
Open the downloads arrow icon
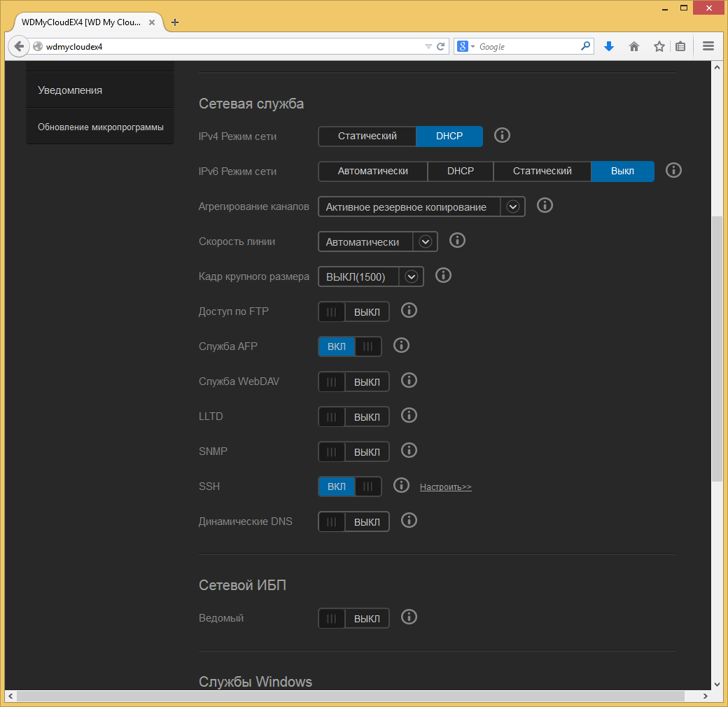(609, 46)
